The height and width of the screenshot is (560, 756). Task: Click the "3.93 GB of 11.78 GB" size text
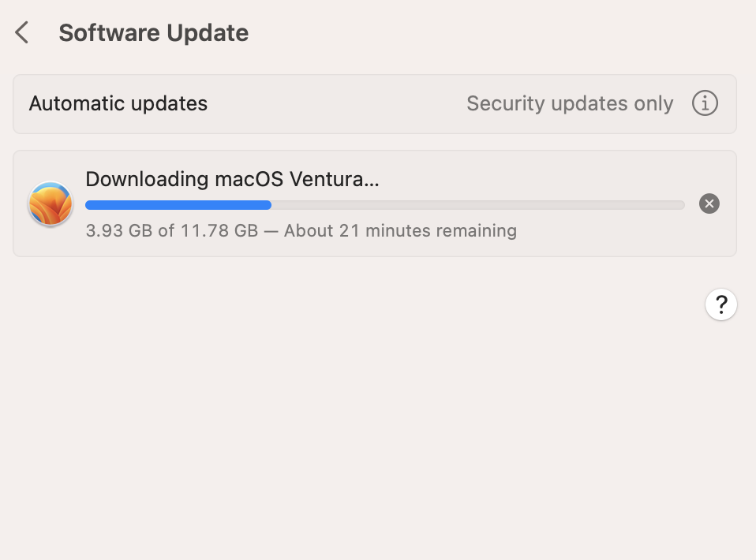tap(171, 231)
